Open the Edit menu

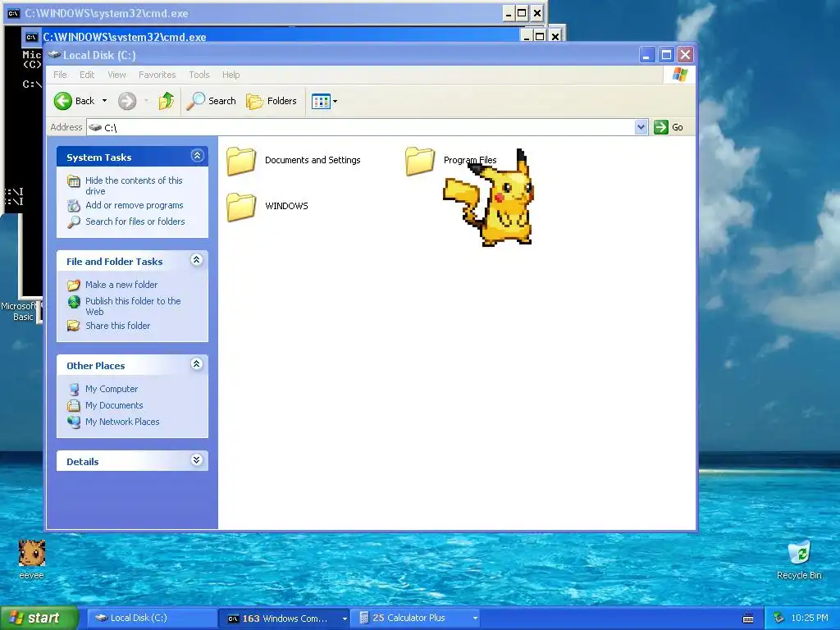87,75
